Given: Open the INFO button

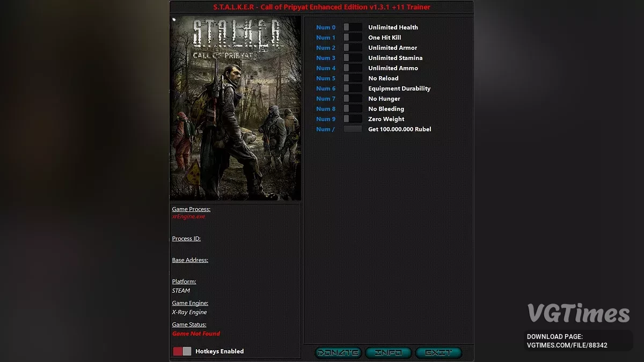Looking at the screenshot, I should point(388,353).
